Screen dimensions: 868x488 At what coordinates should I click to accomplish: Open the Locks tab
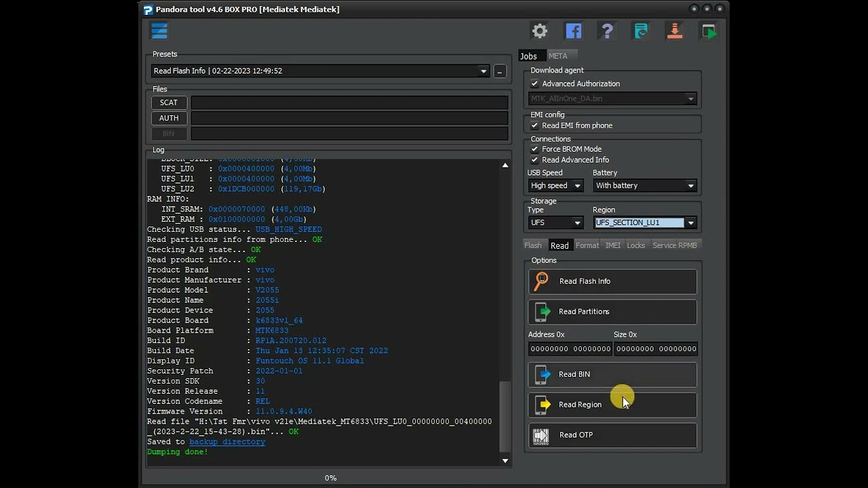click(636, 245)
